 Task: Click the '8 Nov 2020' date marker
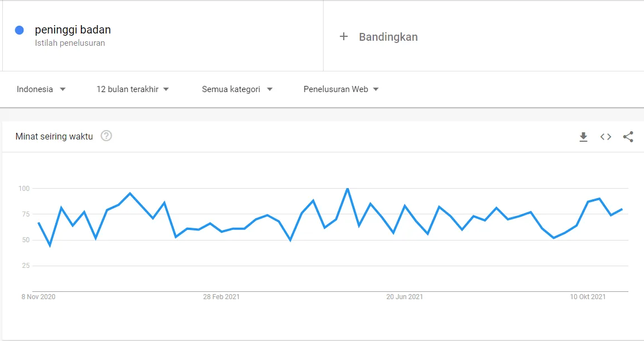click(x=37, y=297)
